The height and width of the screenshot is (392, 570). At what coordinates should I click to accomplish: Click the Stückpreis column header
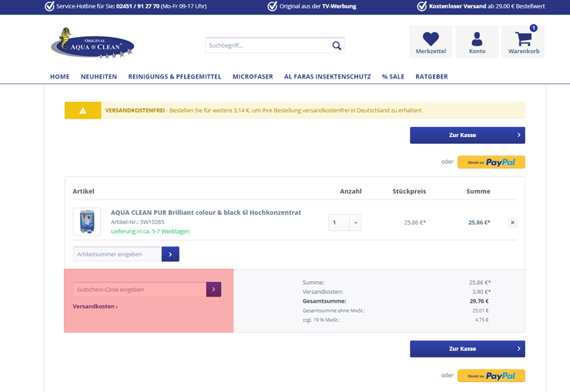(409, 192)
